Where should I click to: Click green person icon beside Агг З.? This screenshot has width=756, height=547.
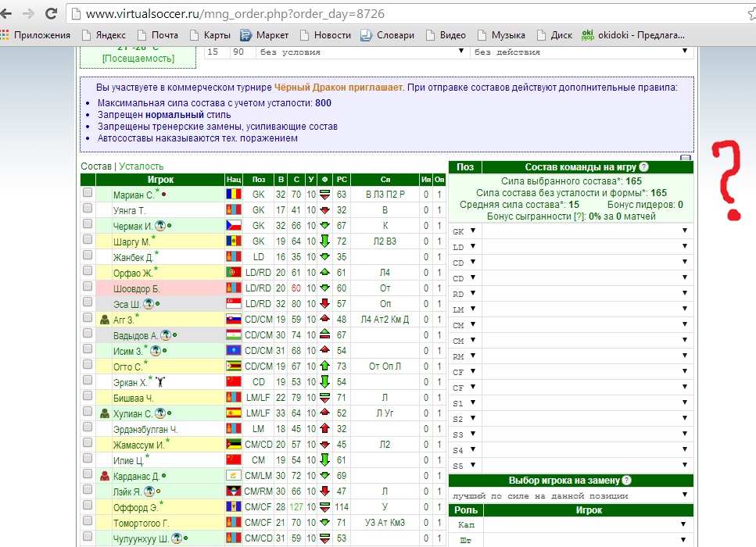point(105,319)
